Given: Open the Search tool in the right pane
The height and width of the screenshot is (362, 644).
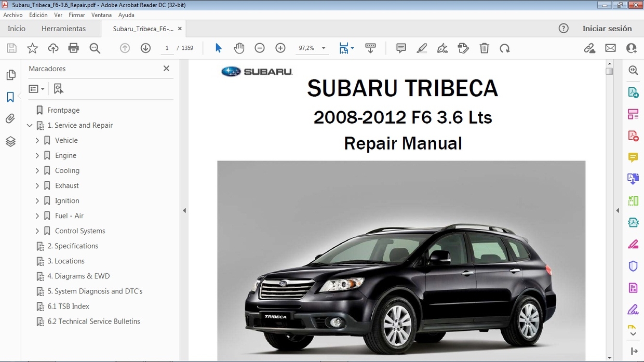Looking at the screenshot, I should [x=633, y=70].
